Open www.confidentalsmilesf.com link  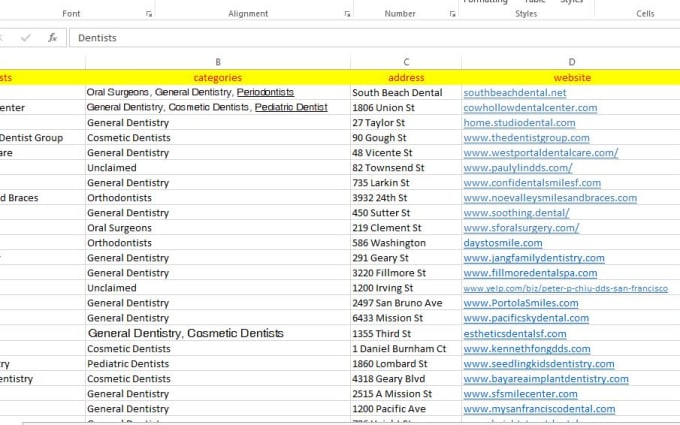point(532,183)
